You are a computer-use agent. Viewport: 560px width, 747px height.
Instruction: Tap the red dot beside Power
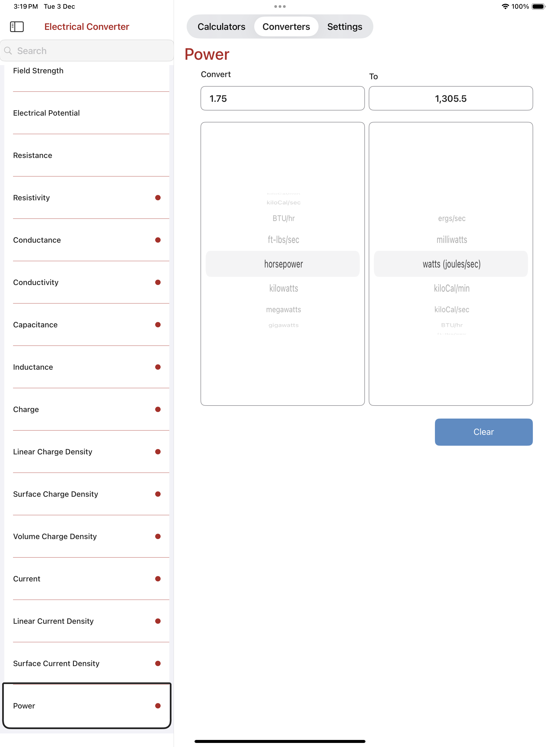tap(158, 706)
